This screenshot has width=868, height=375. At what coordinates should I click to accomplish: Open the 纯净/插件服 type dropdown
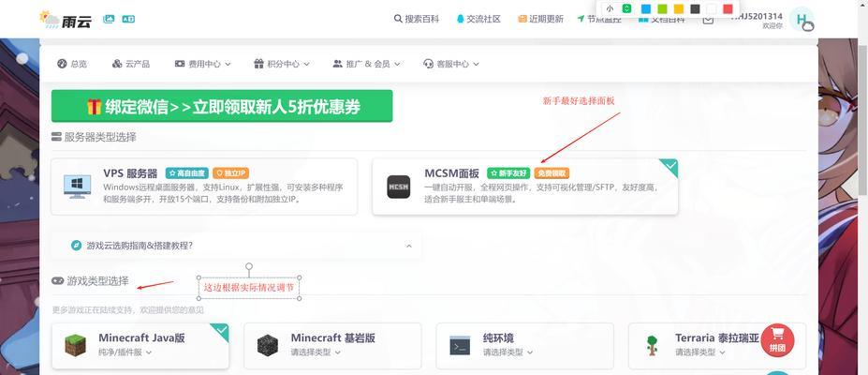click(125, 352)
